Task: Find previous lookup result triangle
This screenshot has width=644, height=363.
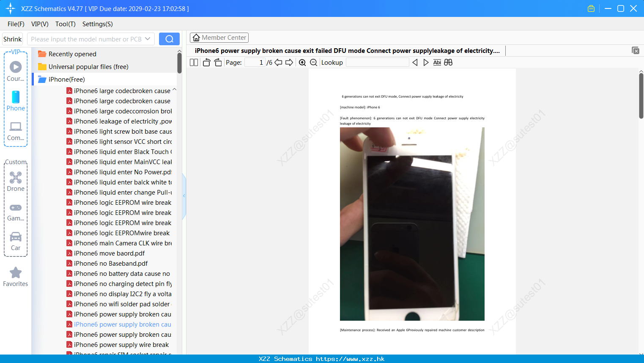Action: click(x=415, y=63)
